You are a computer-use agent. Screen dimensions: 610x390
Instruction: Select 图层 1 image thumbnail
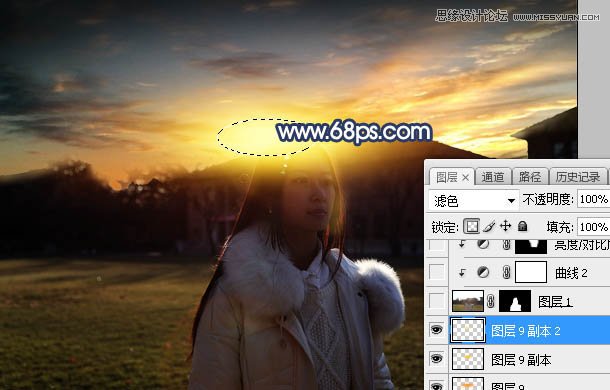pyautogui.click(x=468, y=301)
